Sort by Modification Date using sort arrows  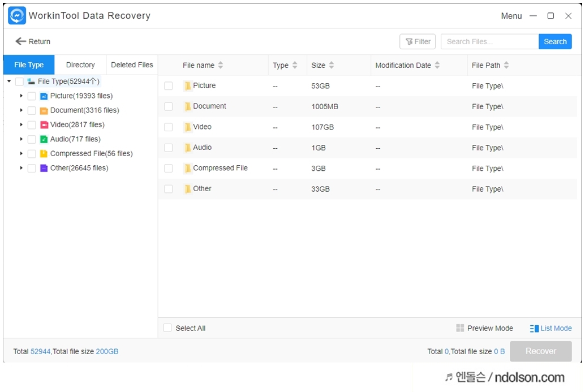tap(437, 65)
